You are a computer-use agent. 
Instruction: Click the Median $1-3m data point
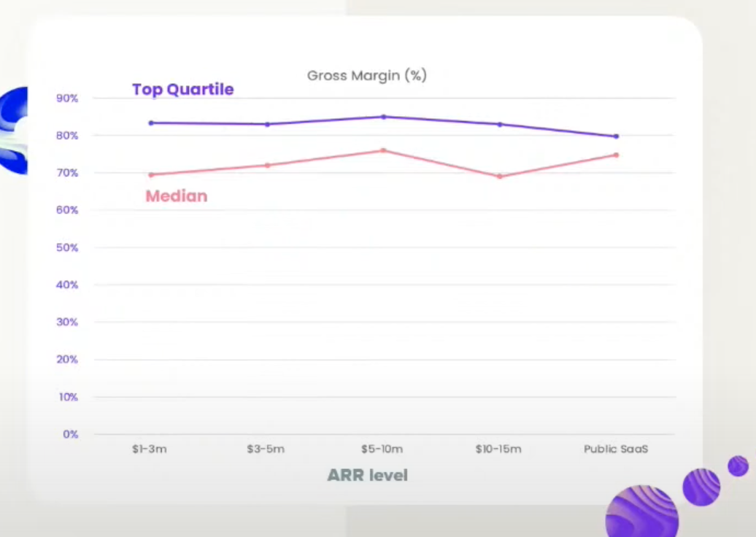coord(151,175)
